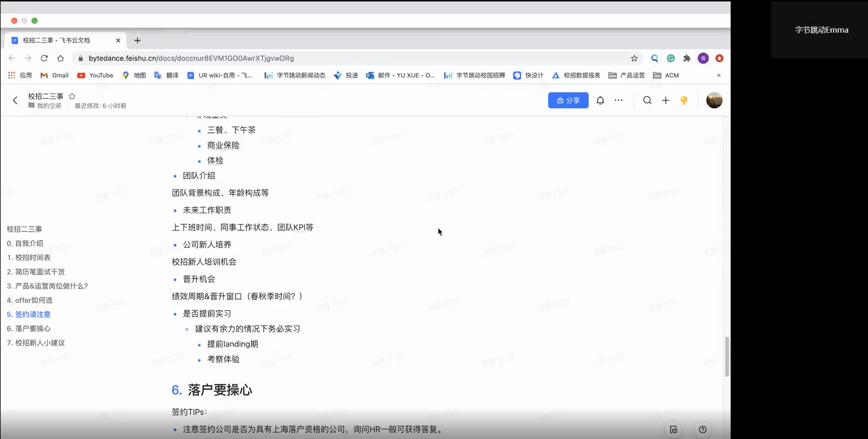Open notifications bell icon
This screenshot has height=439, width=868.
pyautogui.click(x=600, y=100)
